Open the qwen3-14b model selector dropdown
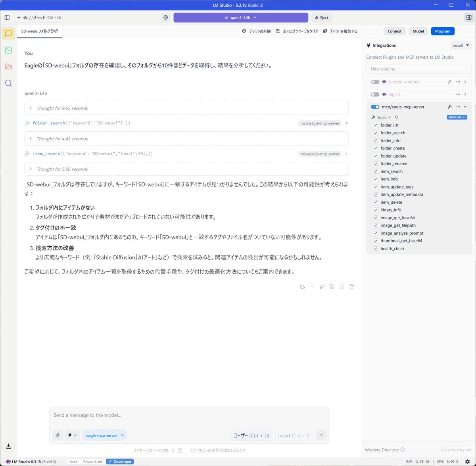The image size is (476, 466). 241,17
